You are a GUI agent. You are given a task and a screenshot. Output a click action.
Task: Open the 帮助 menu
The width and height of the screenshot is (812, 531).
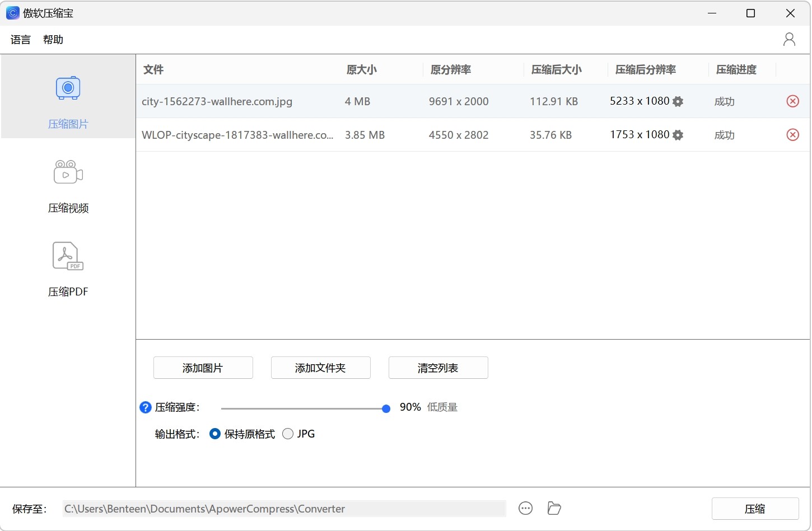tap(53, 40)
